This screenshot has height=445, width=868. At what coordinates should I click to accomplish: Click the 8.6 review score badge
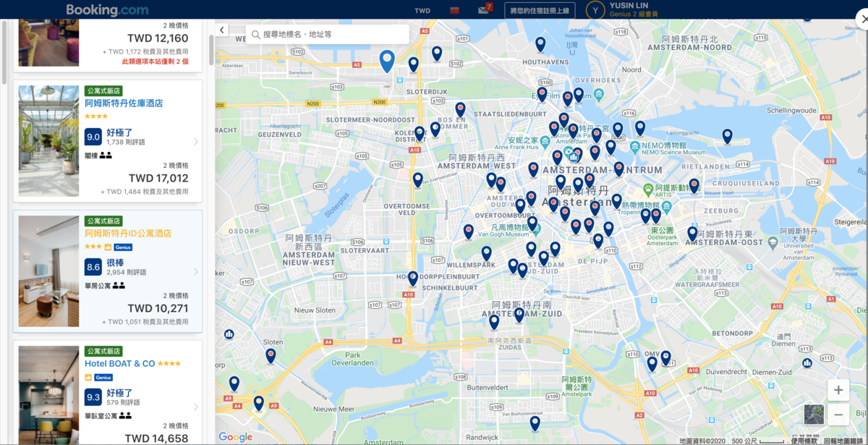pos(93,267)
